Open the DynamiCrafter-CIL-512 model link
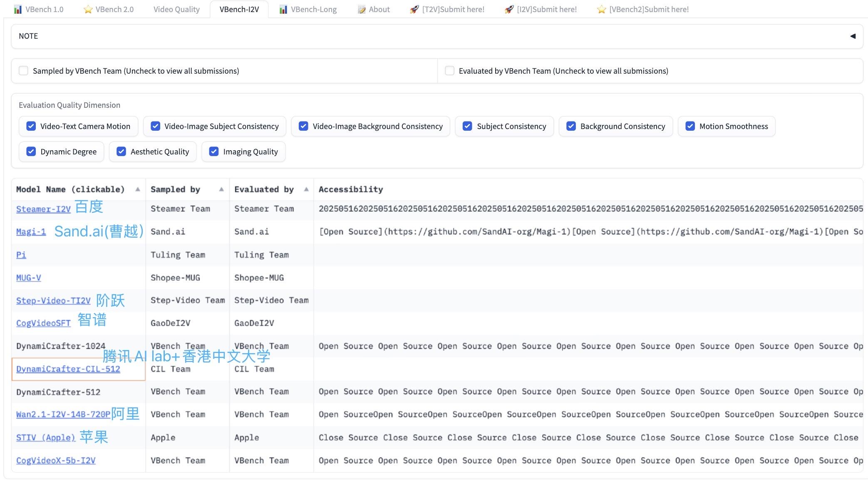 point(68,369)
